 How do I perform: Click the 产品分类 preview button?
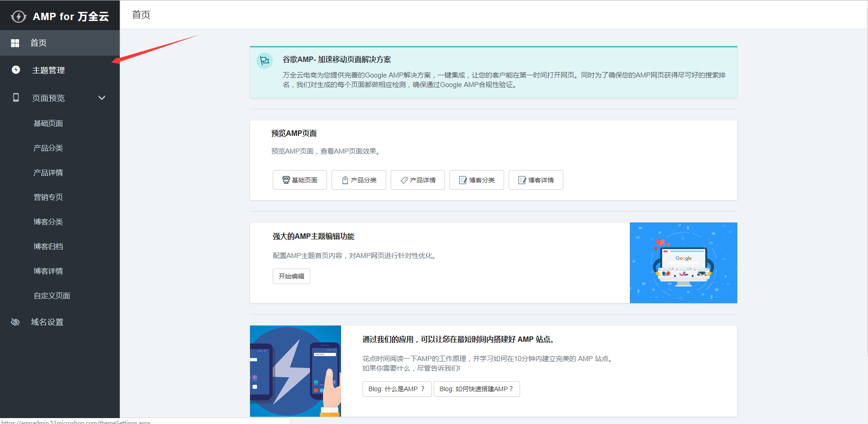pos(359,180)
